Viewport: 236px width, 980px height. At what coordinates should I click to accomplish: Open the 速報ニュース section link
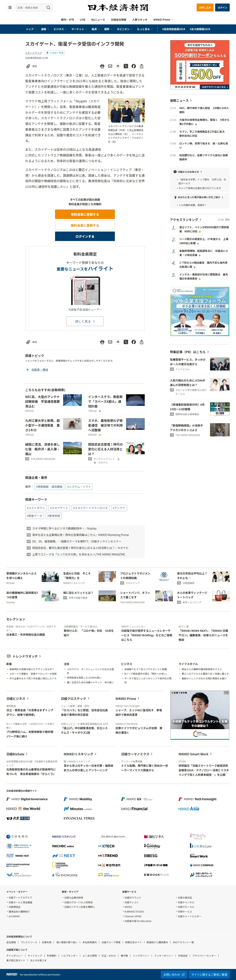click(x=181, y=100)
